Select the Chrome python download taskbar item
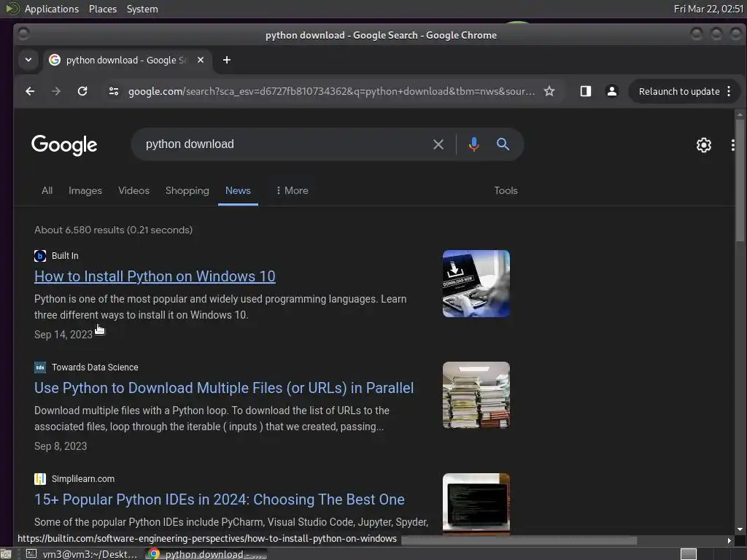Image resolution: width=747 pixels, height=560 pixels. tap(206, 554)
